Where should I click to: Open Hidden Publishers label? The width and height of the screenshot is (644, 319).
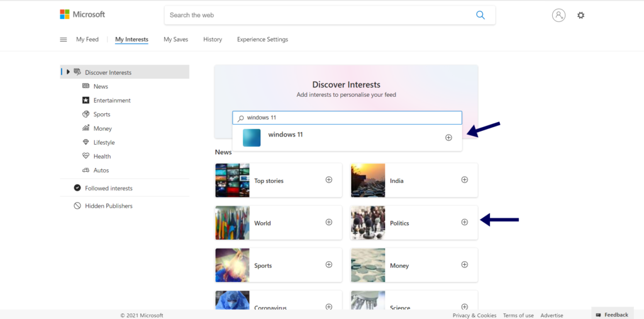click(x=109, y=206)
